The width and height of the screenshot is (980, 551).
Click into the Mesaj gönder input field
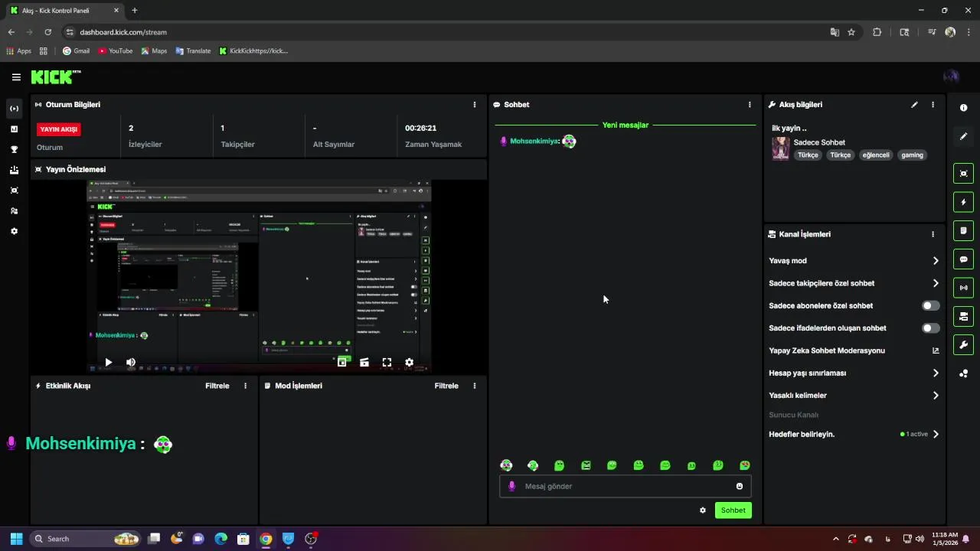click(x=626, y=486)
